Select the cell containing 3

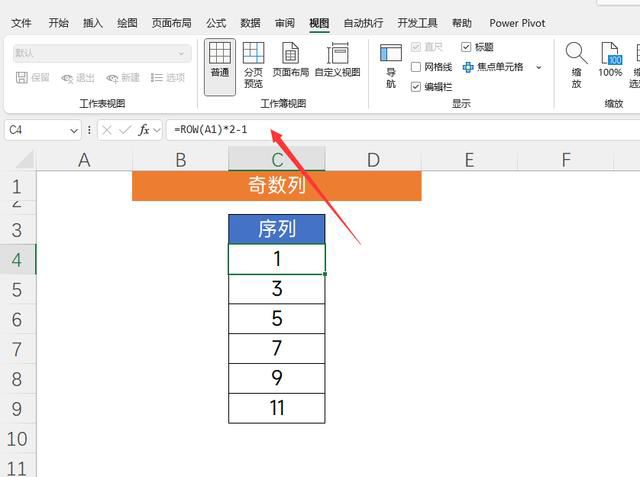point(277,289)
